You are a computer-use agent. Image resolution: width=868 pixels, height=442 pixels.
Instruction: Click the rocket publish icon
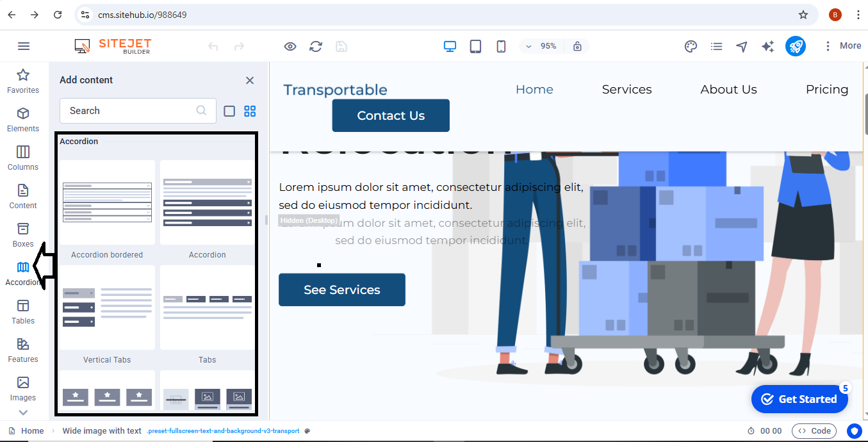[x=795, y=46]
